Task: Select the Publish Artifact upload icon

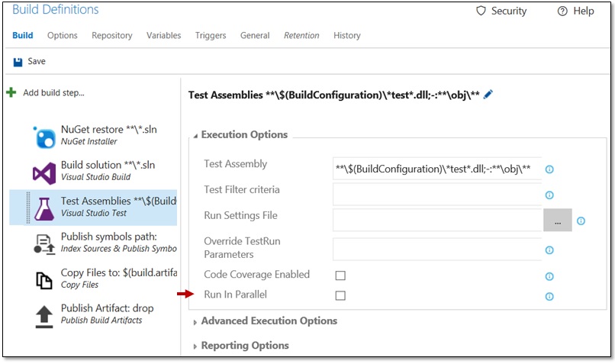Action: pos(43,314)
